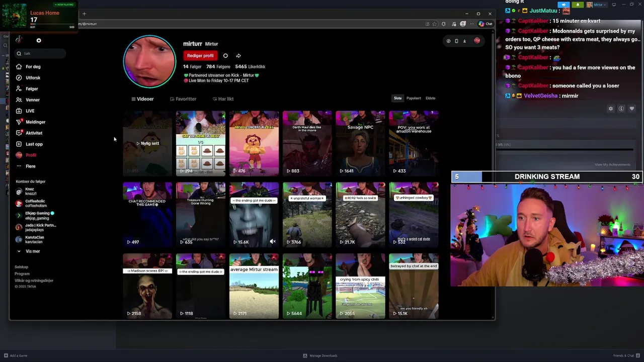Open the Venner friends page
The image size is (644, 362).
click(x=28, y=100)
